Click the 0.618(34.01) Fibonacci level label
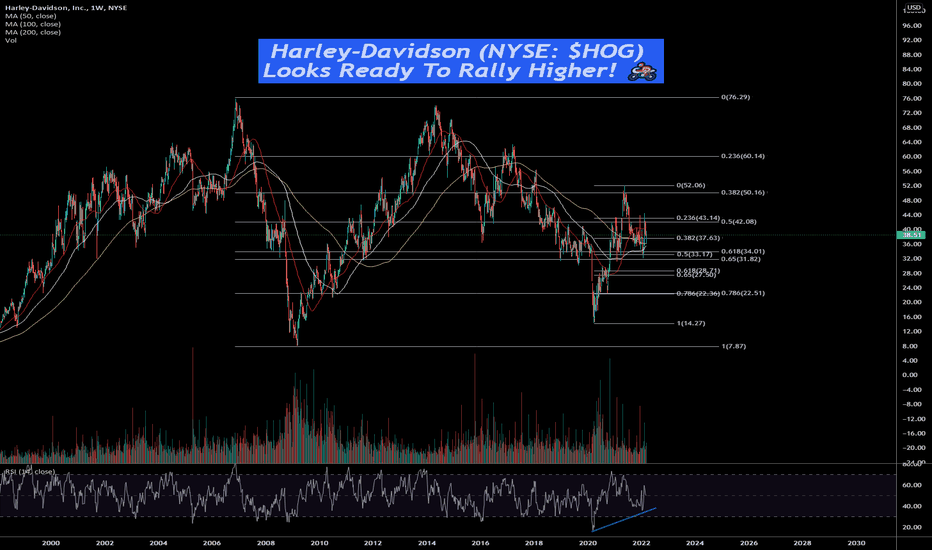Screen dimensions: 932x550 (x=743, y=252)
